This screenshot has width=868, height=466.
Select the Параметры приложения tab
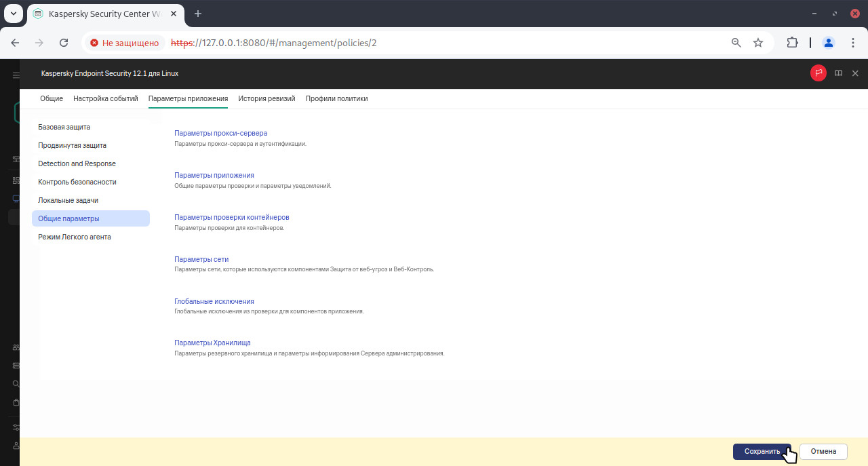coord(188,98)
